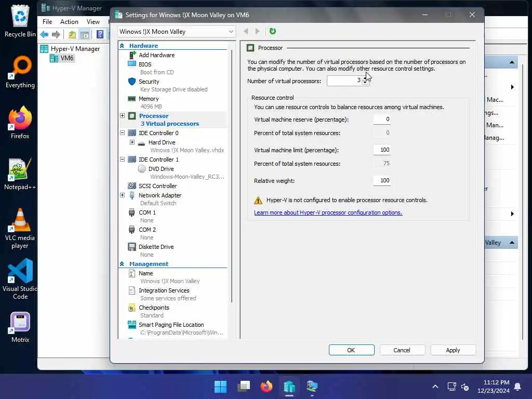Click the Relative weight field
This screenshot has width=532, height=399.
pos(382,180)
